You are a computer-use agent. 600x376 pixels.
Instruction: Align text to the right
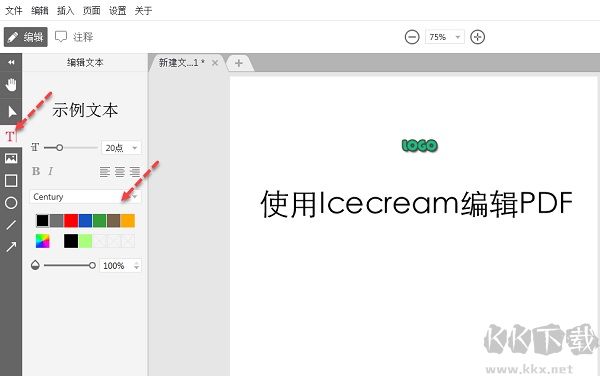(135, 172)
